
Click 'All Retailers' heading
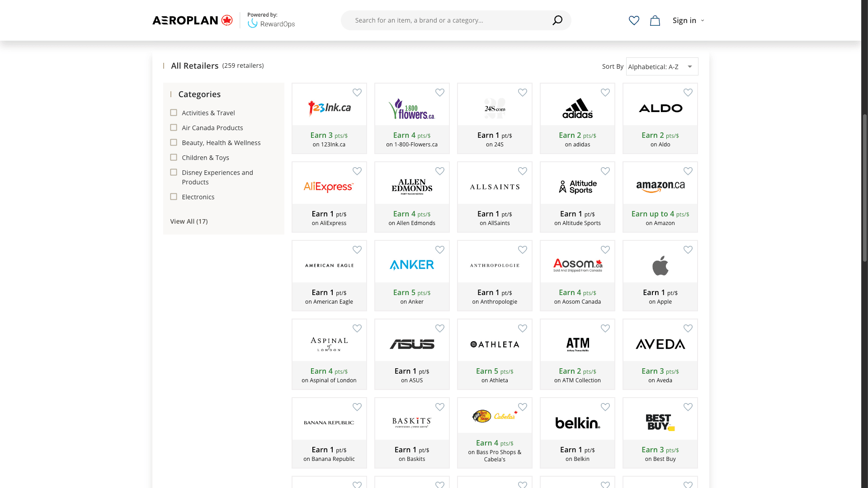pos(195,66)
